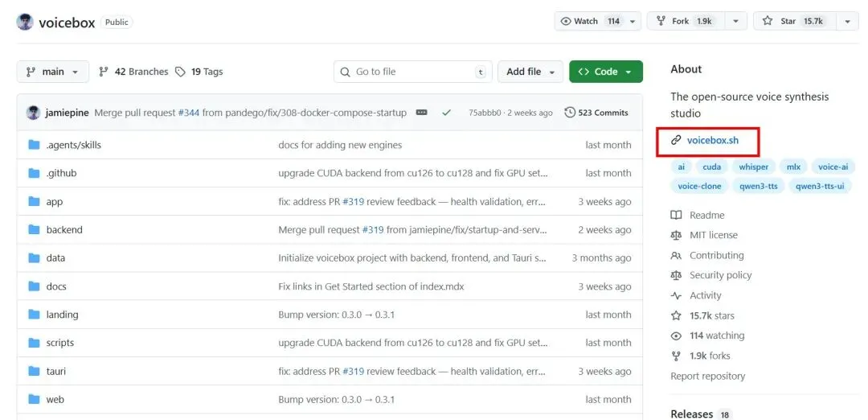Open the Contributing link in About

point(716,255)
